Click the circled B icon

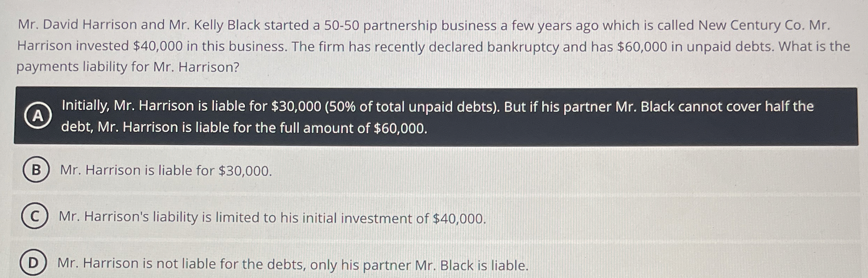[x=35, y=171]
